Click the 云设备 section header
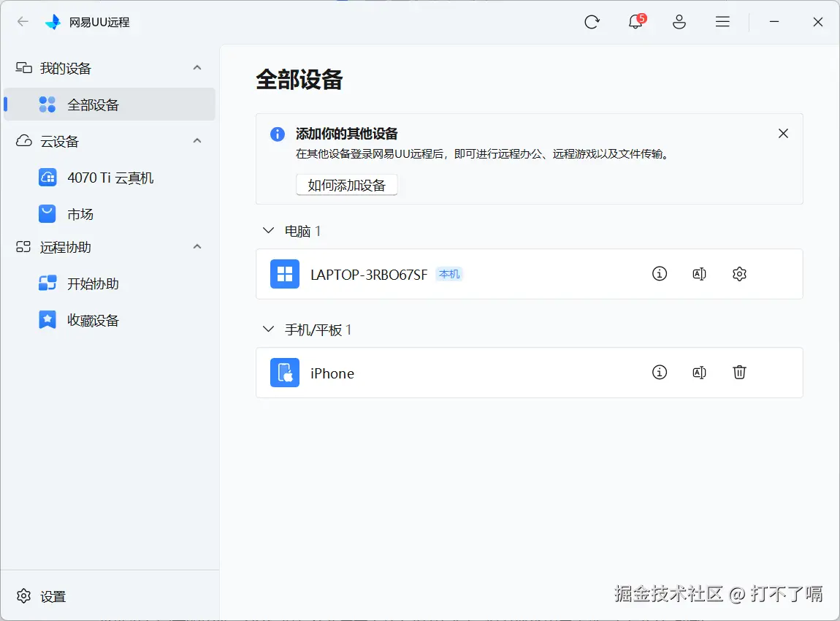Image resolution: width=840 pixels, height=621 pixels. click(110, 141)
